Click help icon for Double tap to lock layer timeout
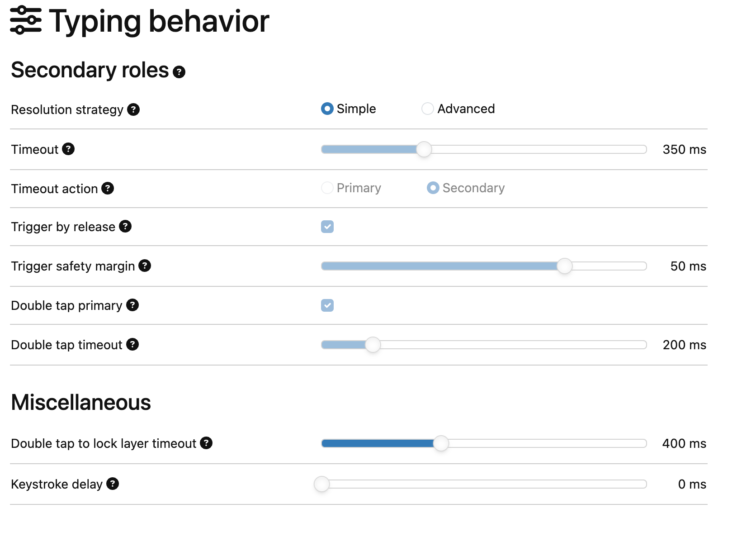Screen dimensions: 756x551 coord(206,443)
